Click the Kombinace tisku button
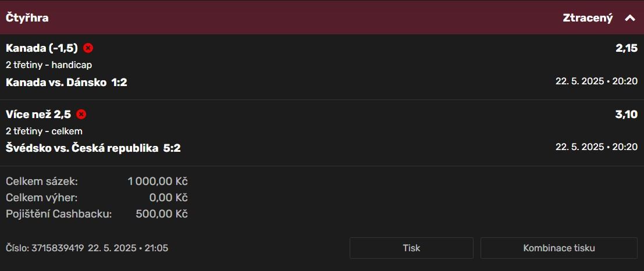 (x=558, y=248)
